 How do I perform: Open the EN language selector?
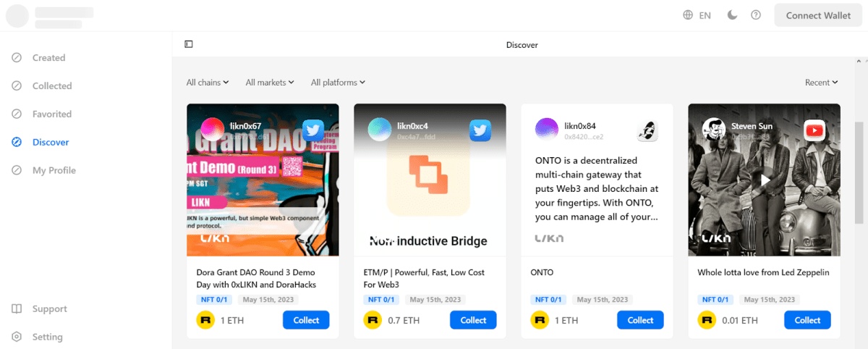[x=705, y=15]
